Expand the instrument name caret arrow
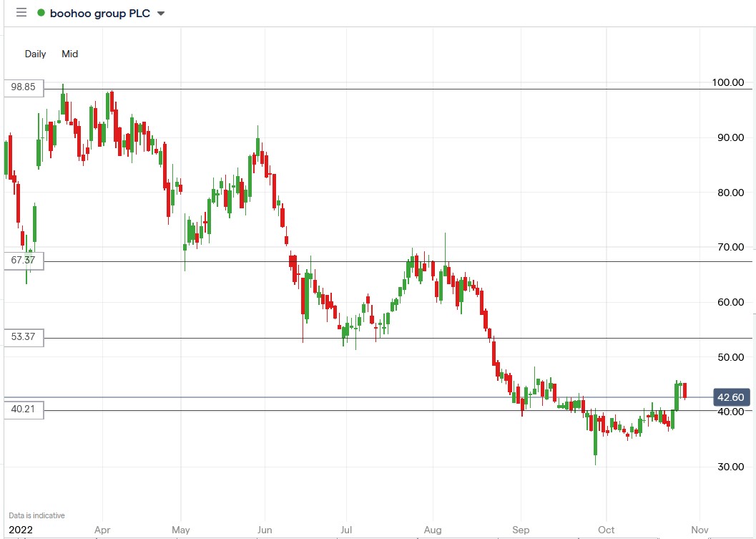The width and height of the screenshot is (756, 539). point(160,13)
